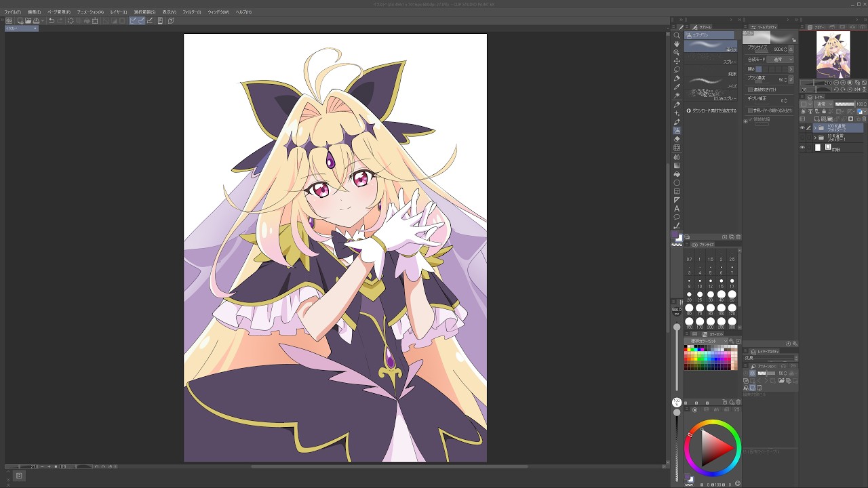Open the save options dropdown arrow
This screenshot has height=488, width=868.
click(x=42, y=21)
